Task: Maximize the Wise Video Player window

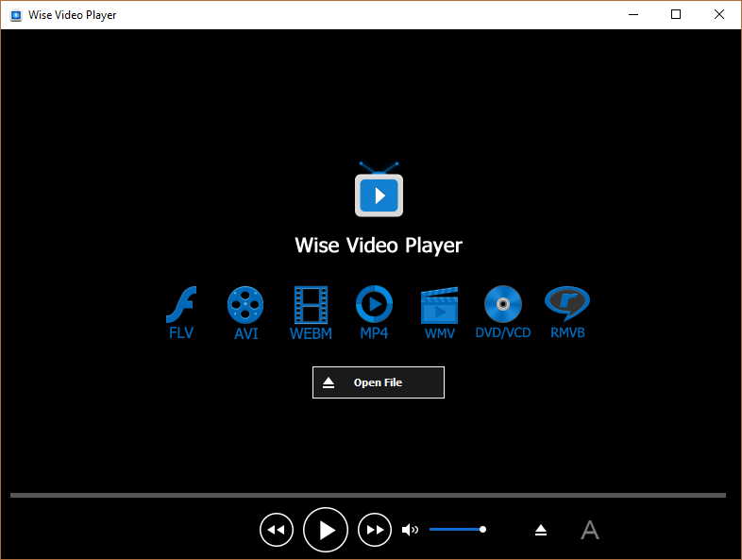Action: coord(675,14)
